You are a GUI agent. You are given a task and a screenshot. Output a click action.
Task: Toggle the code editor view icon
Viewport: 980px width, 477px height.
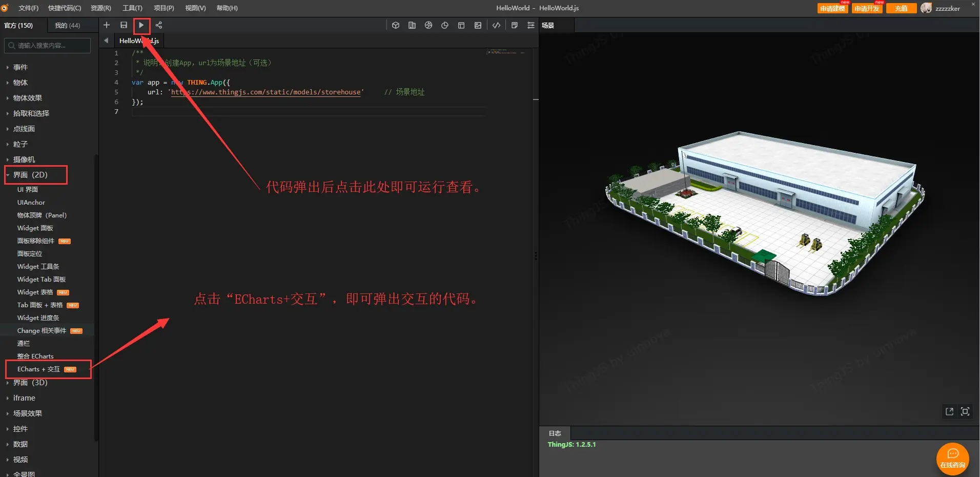497,25
